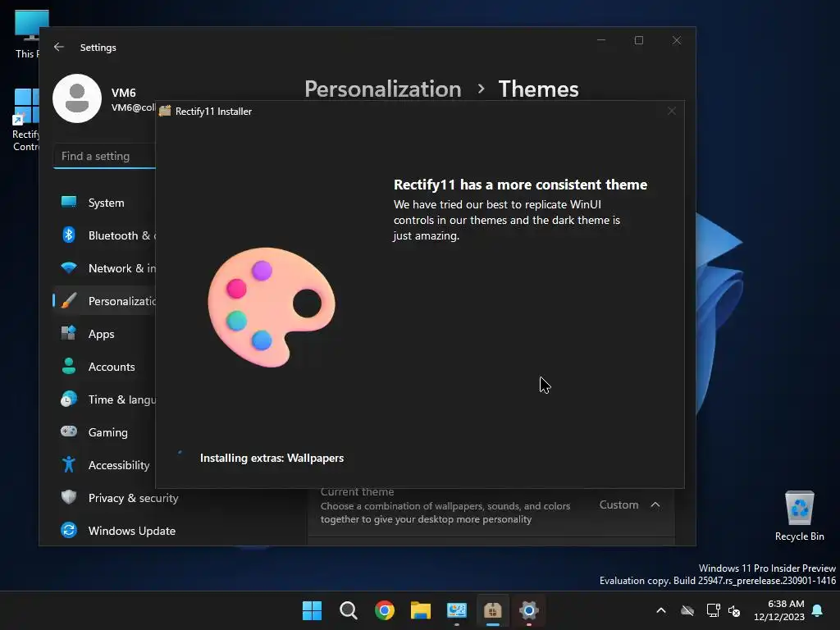Click the muted volume tray icon
Screen dimensions: 840x630
(734, 610)
